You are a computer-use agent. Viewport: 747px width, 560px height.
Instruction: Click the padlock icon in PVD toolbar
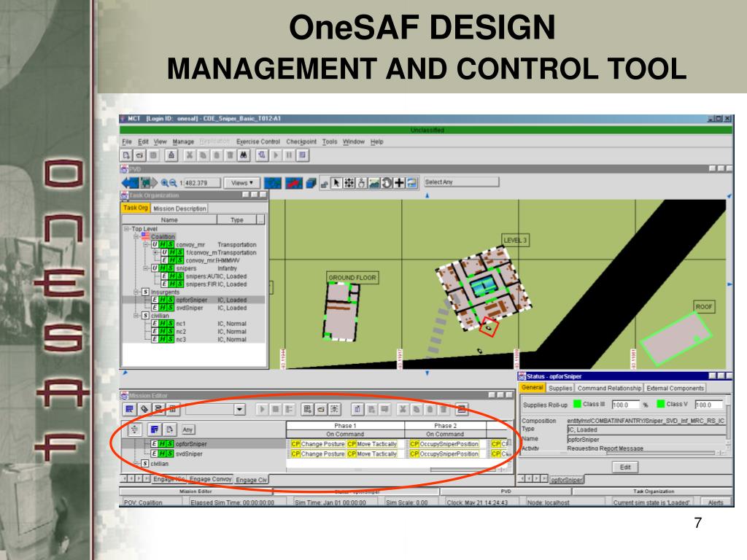tap(324, 184)
